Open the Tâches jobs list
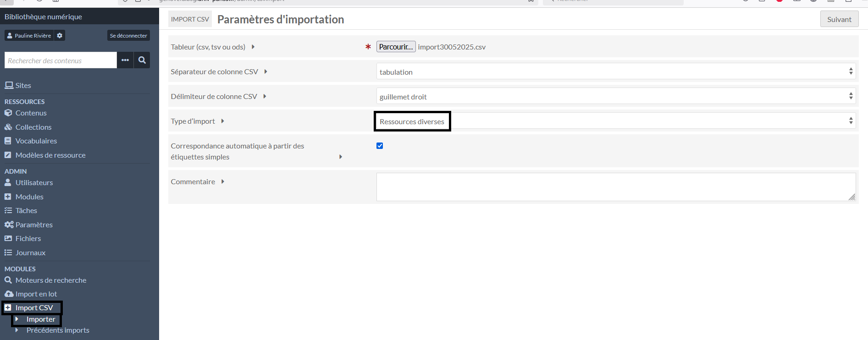Viewport: 868px width, 340px height. [26, 211]
